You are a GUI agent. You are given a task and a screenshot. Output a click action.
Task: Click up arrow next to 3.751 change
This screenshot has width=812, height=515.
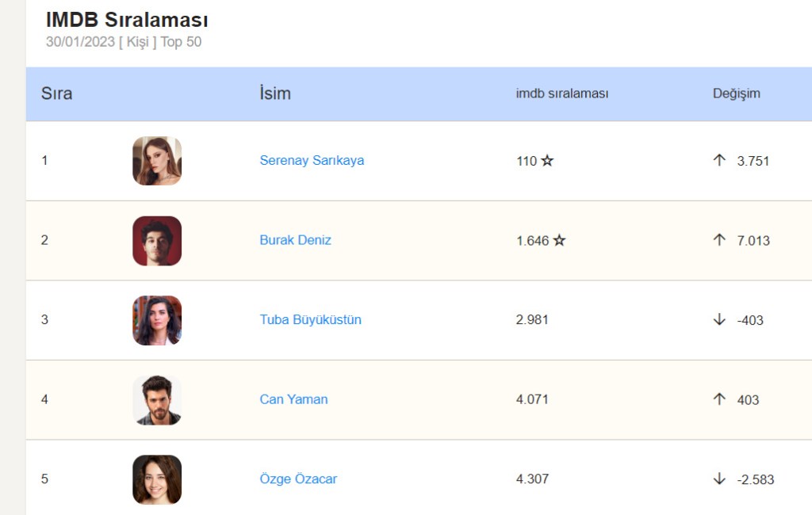[719, 160]
